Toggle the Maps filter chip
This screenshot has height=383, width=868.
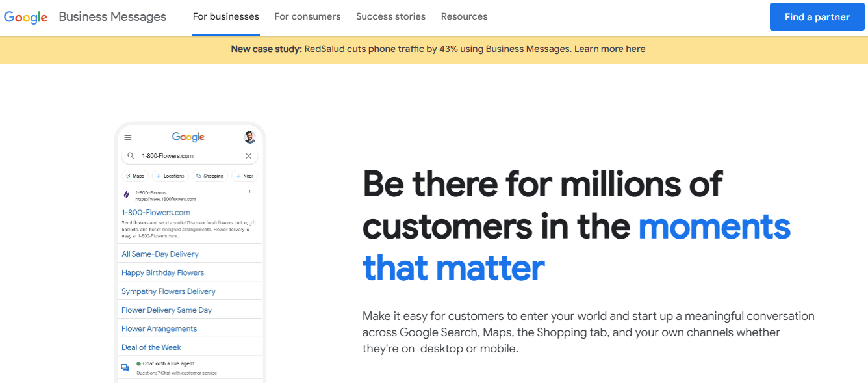coord(135,176)
